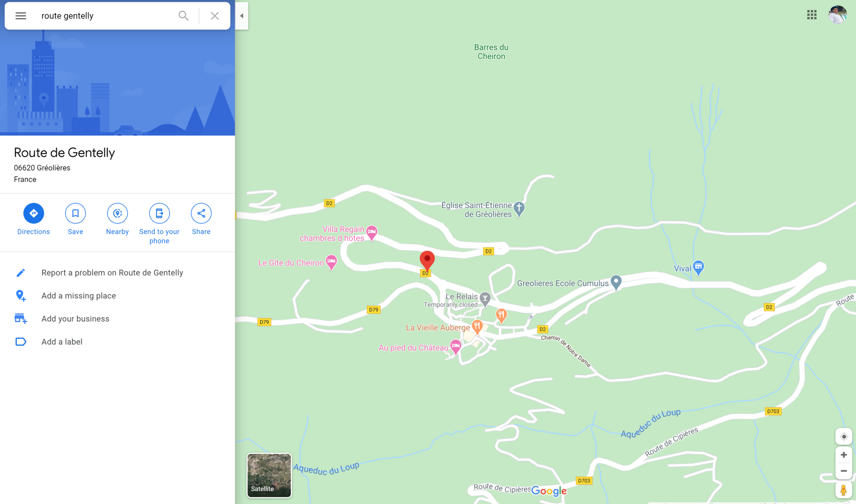Viewport: 856px width, 504px height.
Task: Open the Google apps grid
Action: (x=812, y=15)
